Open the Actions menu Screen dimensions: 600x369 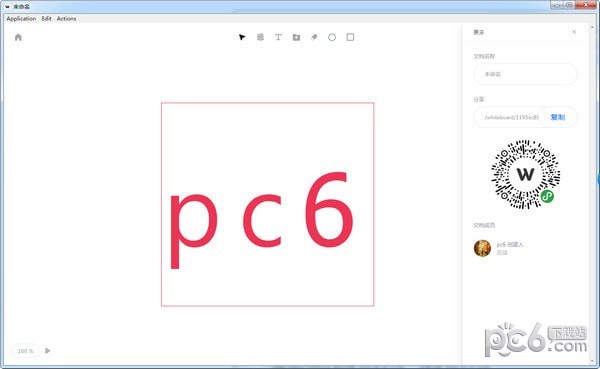point(66,18)
